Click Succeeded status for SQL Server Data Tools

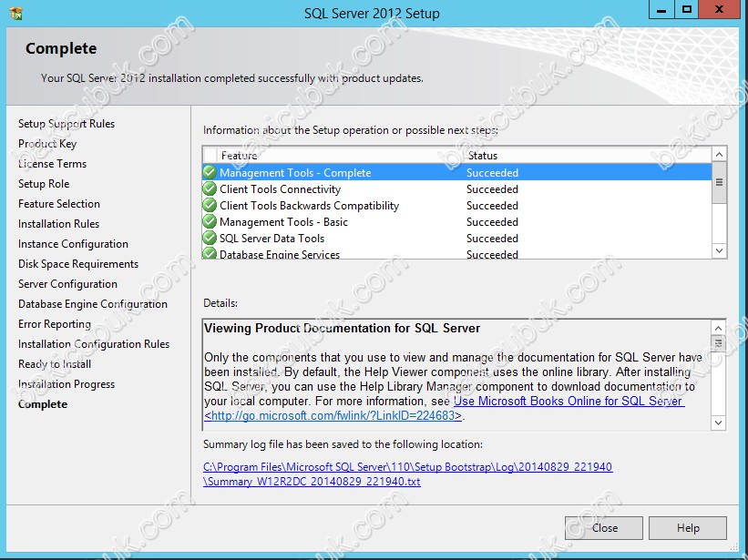492,239
